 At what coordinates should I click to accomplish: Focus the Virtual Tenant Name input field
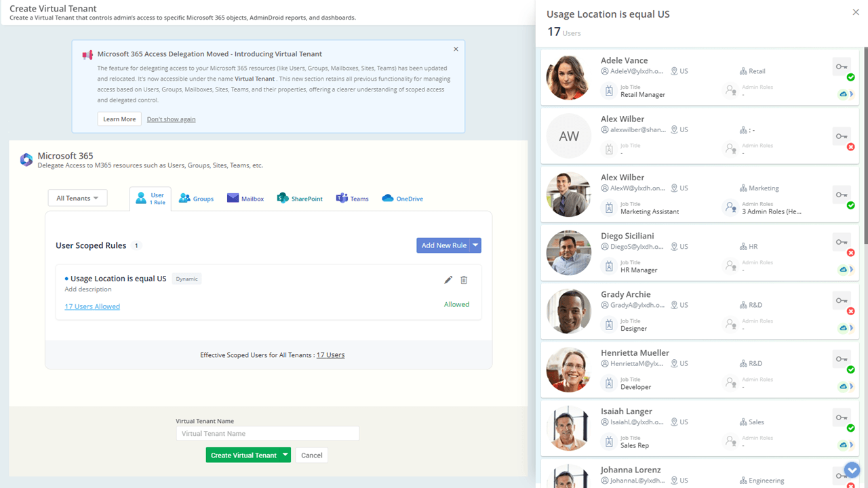click(267, 433)
